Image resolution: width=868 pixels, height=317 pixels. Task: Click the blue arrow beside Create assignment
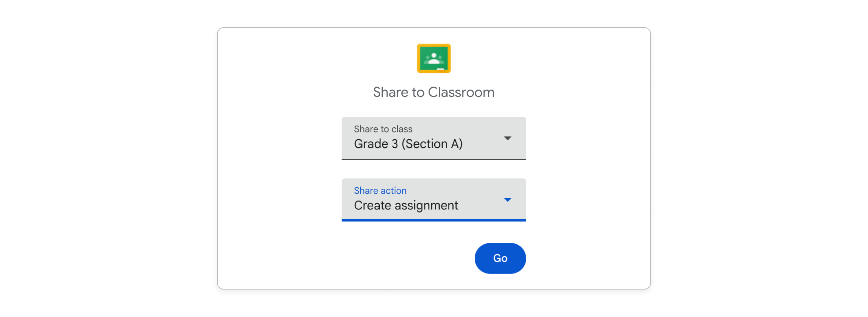(507, 200)
